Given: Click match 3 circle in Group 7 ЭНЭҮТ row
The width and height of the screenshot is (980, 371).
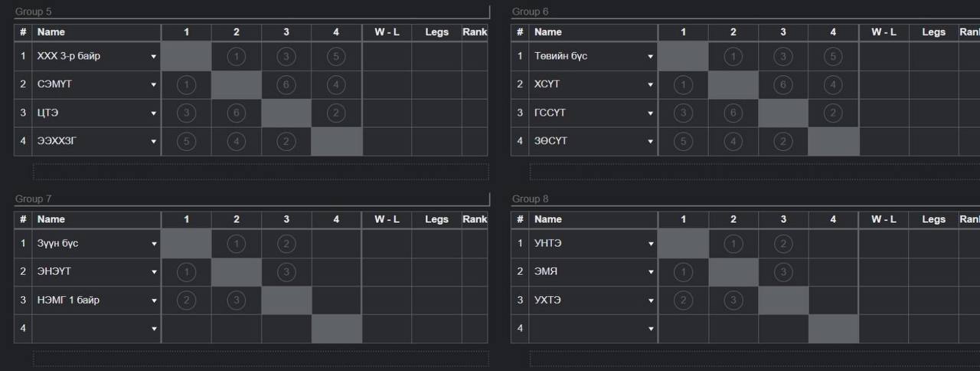Looking at the screenshot, I should click(x=286, y=272).
